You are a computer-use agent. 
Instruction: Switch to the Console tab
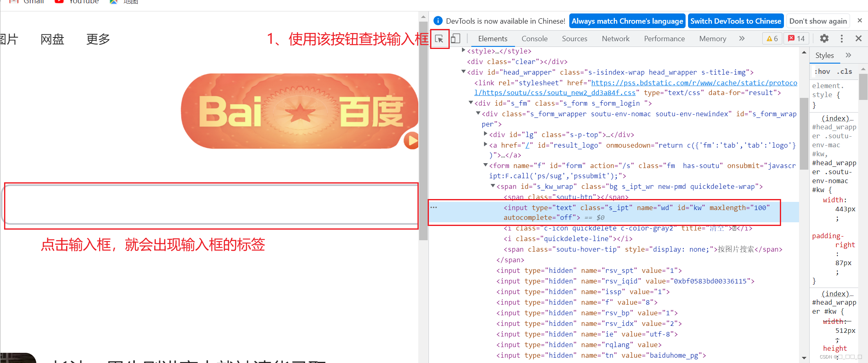(535, 39)
